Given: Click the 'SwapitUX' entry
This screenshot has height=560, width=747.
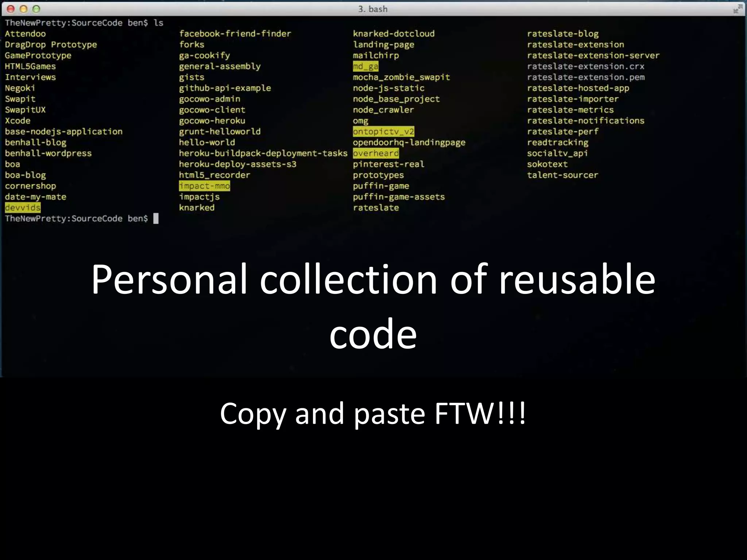Looking at the screenshot, I should (x=25, y=110).
